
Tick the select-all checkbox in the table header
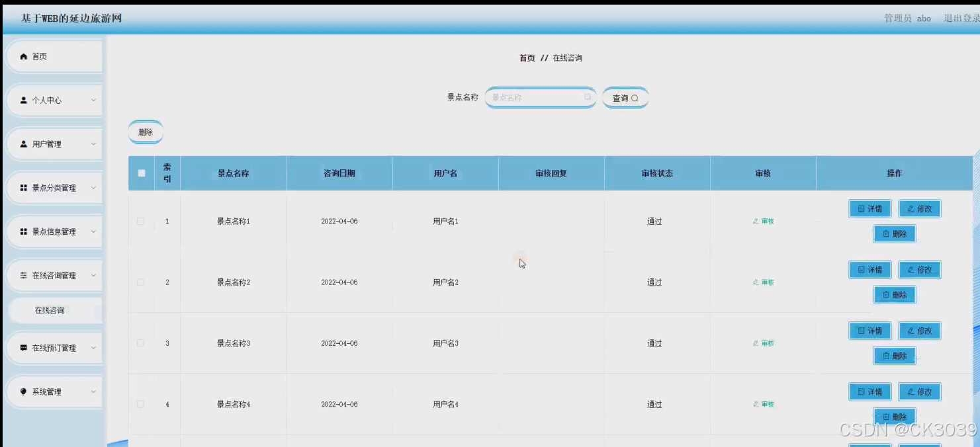[141, 173]
